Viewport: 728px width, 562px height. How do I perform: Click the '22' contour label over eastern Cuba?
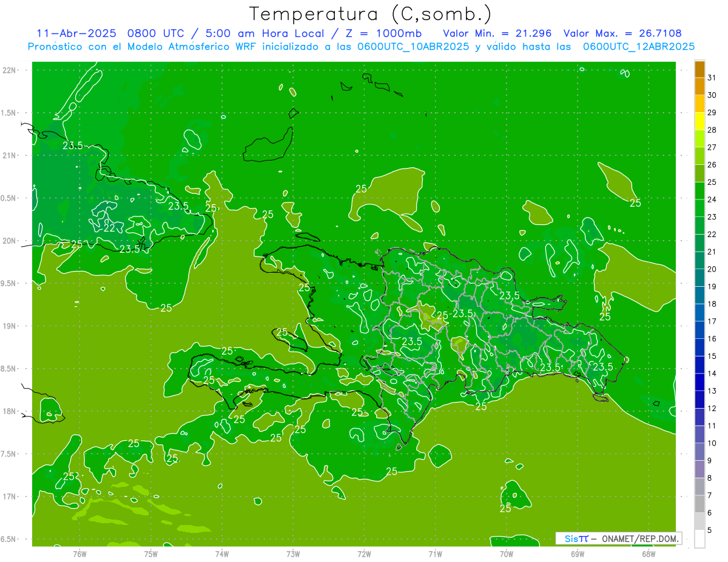pyautogui.click(x=110, y=229)
